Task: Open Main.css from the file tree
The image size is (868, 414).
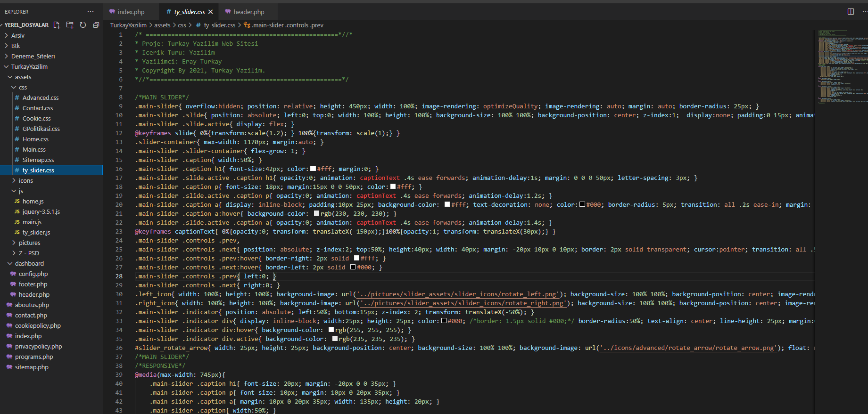Action: pyautogui.click(x=34, y=149)
